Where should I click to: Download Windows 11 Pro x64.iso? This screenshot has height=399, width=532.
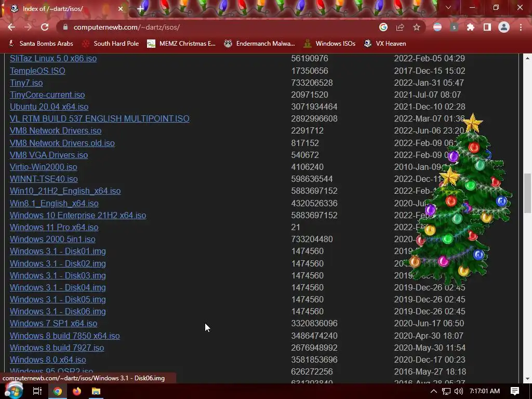(54, 227)
